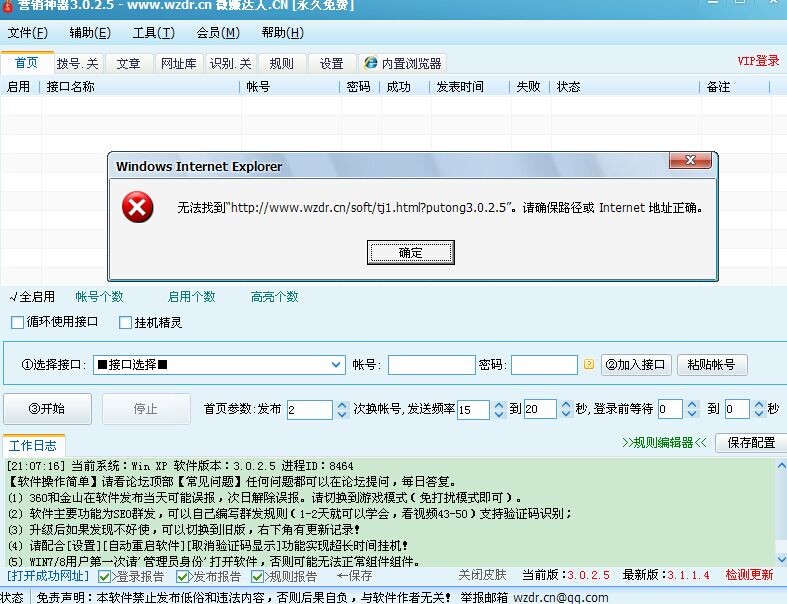Uncheck 规则报告 checkbox

[x=257, y=576]
